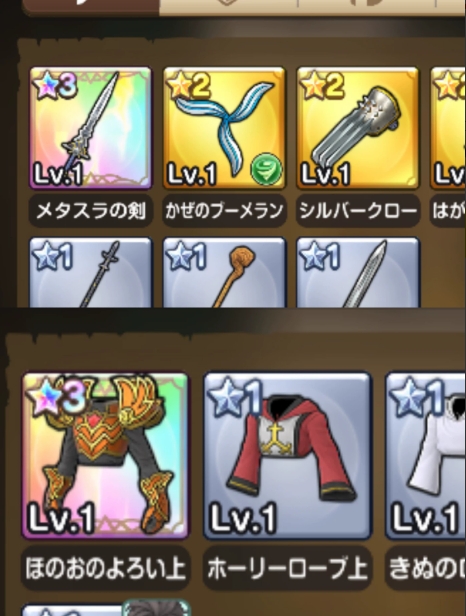
Task: Click the かぜのブーメラン name label
Action: tap(224, 211)
